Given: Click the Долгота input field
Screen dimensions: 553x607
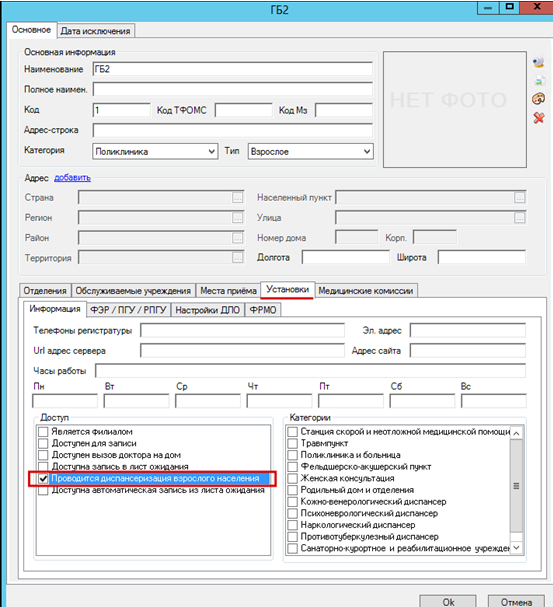Looking at the screenshot, I should (x=346, y=257).
